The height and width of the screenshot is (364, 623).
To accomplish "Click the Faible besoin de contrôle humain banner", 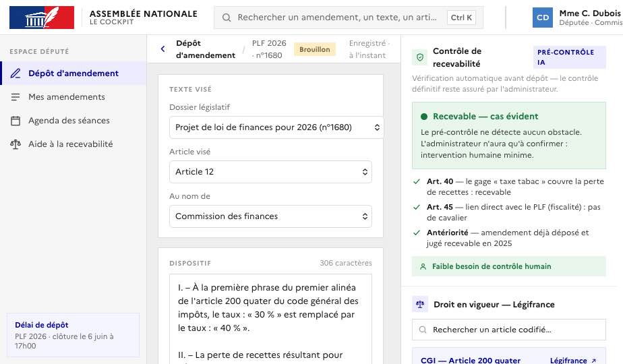I will [x=509, y=267].
